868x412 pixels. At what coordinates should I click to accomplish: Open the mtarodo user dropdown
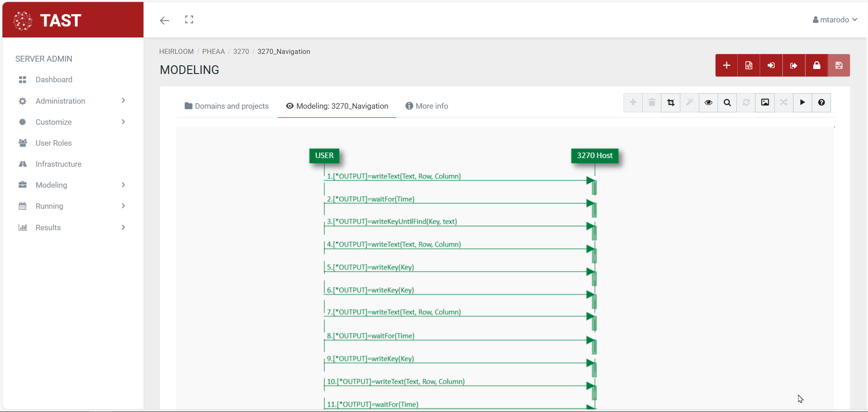point(835,20)
